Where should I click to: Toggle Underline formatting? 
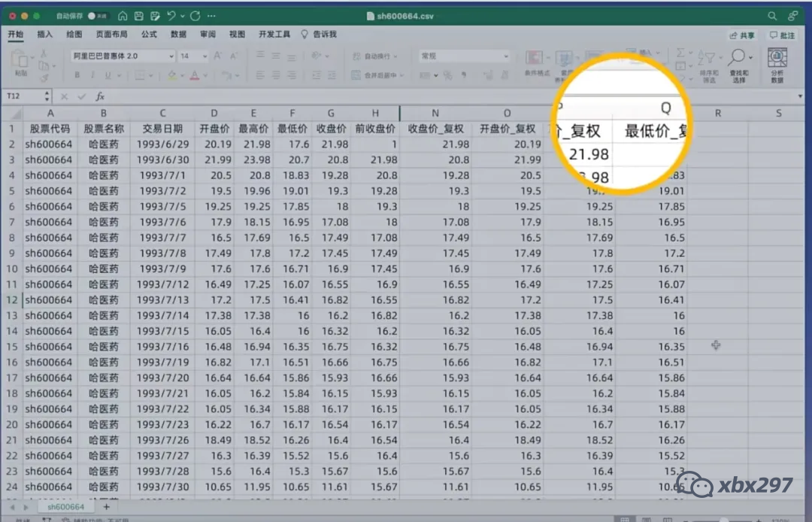click(108, 75)
